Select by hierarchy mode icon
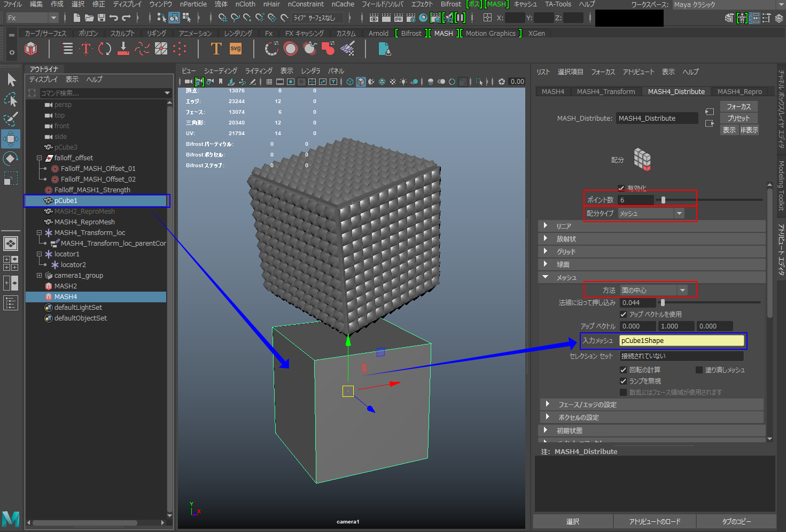The image size is (786, 532). tap(161, 18)
